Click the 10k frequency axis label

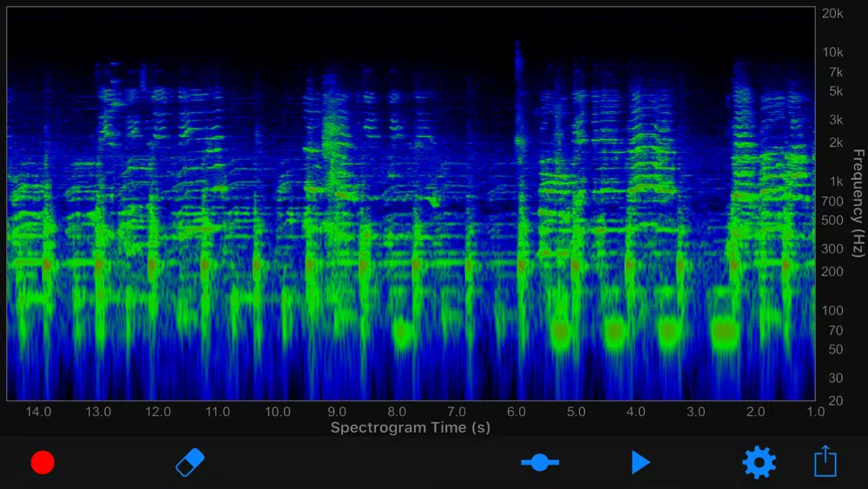(832, 52)
